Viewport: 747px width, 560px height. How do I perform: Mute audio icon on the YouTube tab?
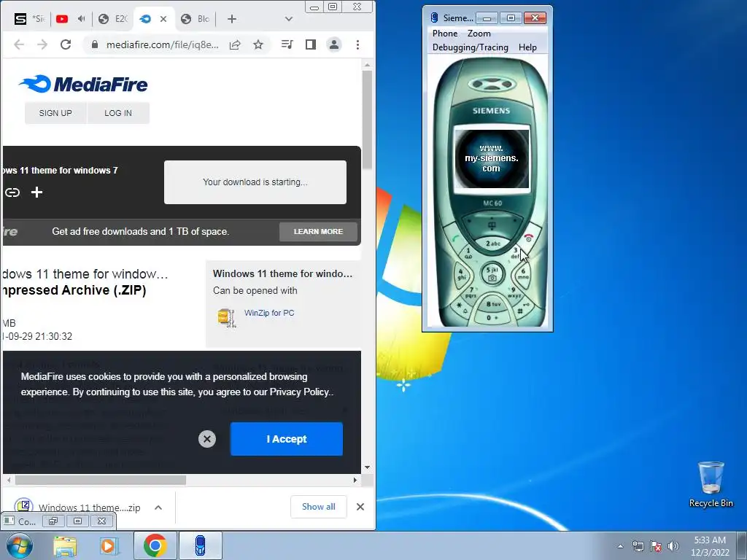pos(82,19)
